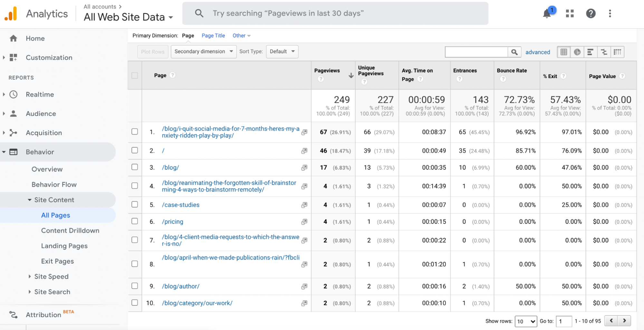
Task: Focus the top analytics search field
Action: click(335, 13)
